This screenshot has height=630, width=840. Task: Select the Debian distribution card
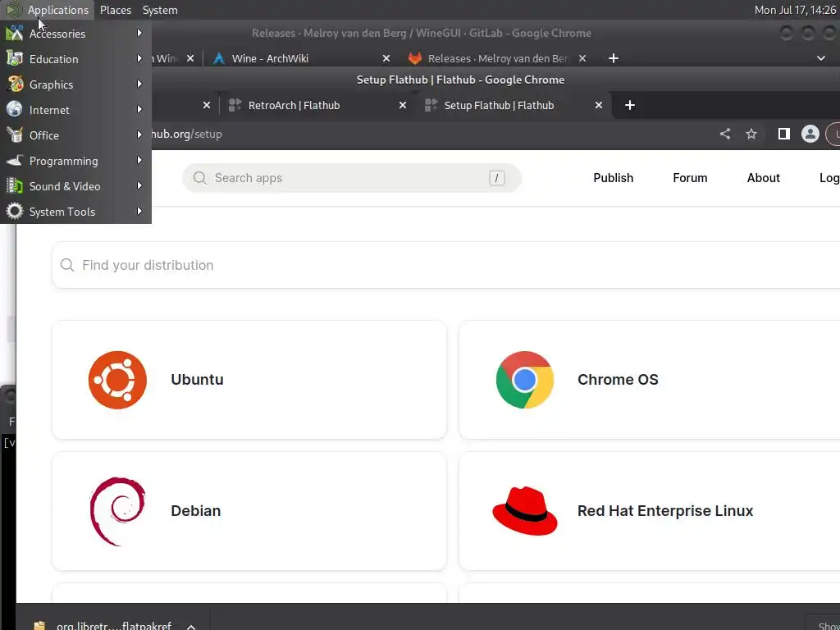point(249,511)
